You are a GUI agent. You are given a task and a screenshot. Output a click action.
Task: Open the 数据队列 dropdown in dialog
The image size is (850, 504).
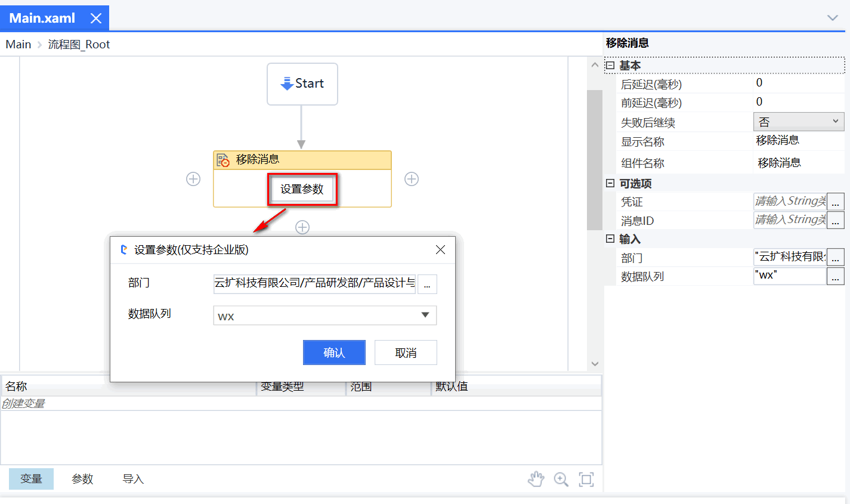click(x=325, y=316)
